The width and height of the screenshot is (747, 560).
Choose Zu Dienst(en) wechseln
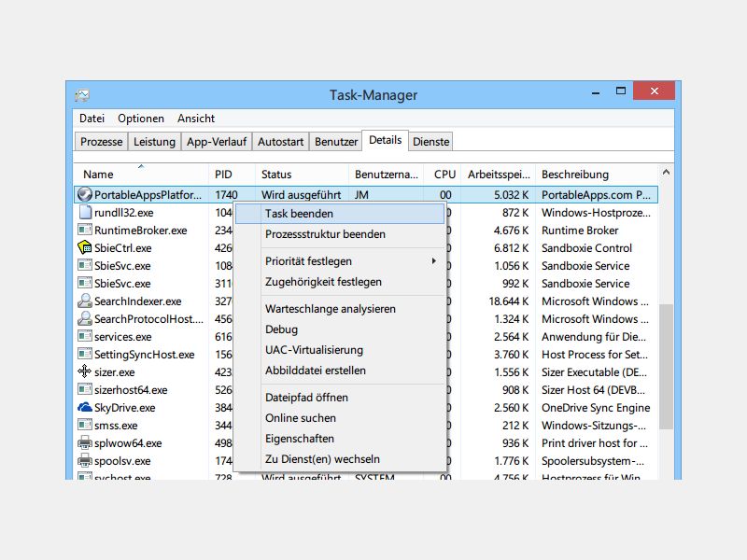[340, 459]
